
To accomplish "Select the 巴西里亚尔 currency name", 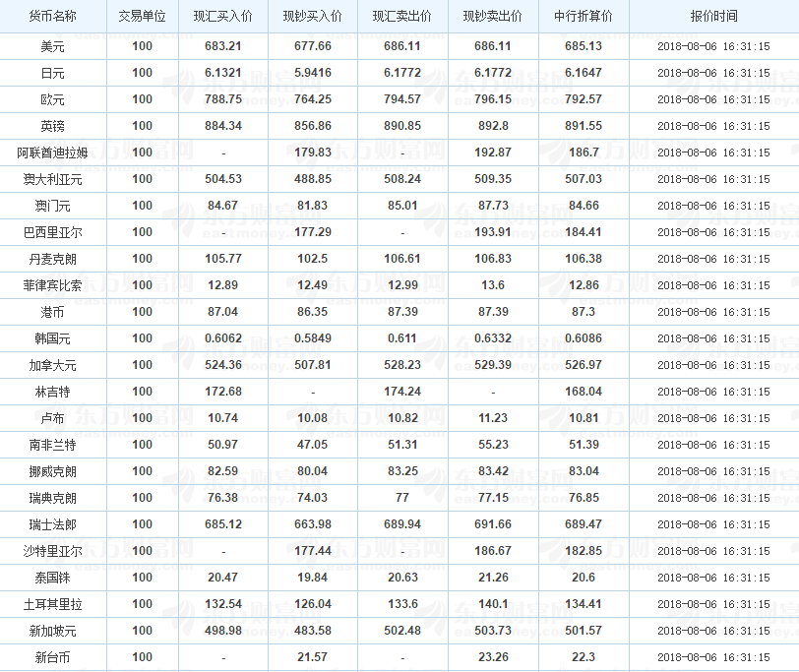I will (x=53, y=232).
